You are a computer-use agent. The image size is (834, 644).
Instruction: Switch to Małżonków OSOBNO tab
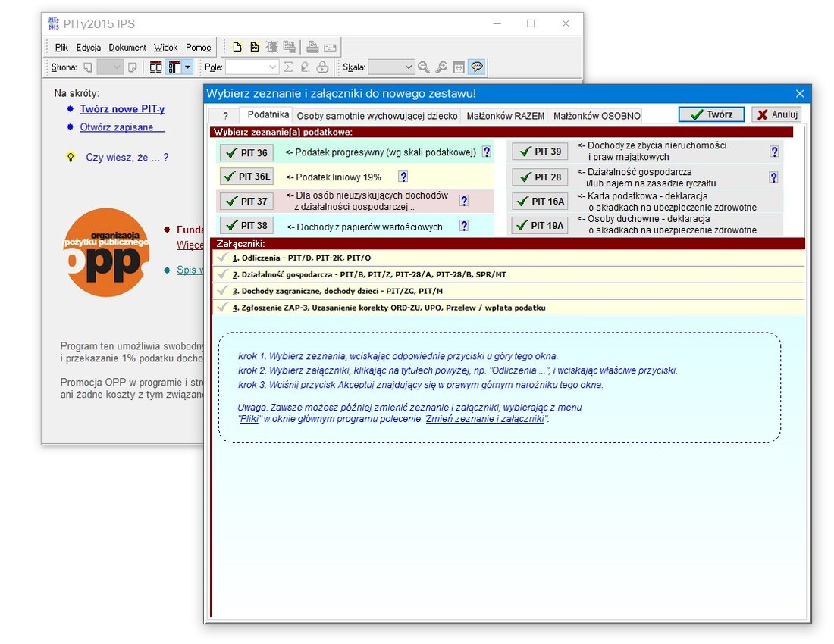[597, 116]
